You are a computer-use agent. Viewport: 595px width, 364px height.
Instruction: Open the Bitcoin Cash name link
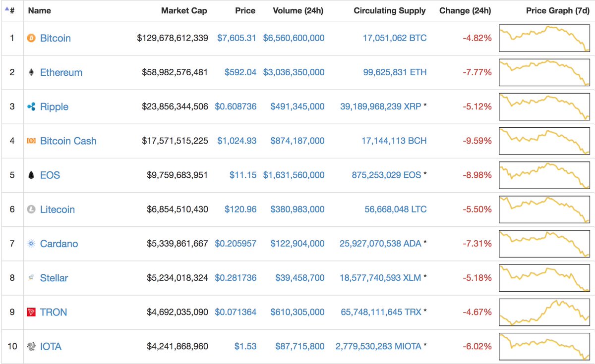(68, 141)
